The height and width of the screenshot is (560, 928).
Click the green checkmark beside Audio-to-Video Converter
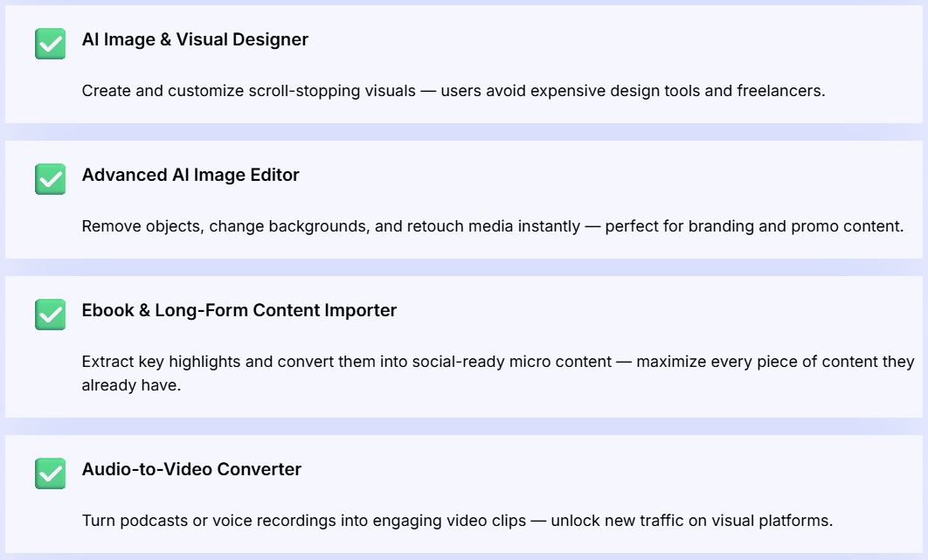(51, 474)
